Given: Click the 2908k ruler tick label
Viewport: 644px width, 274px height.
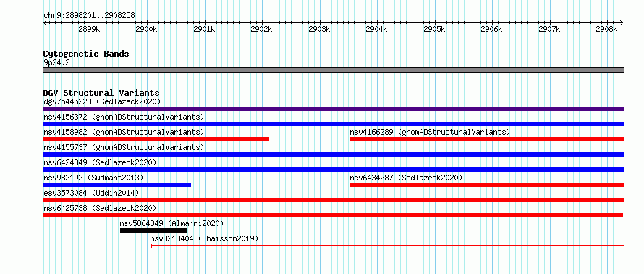Looking at the screenshot, I should (x=607, y=30).
